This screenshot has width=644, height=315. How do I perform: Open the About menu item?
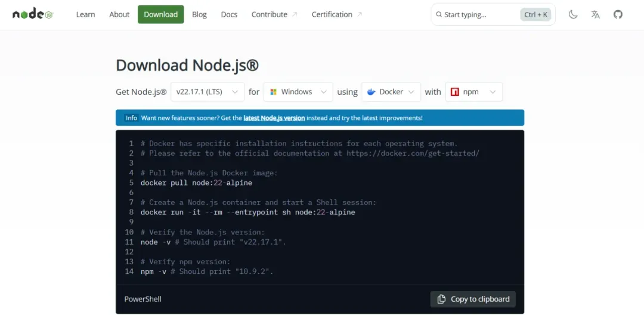pyautogui.click(x=119, y=14)
